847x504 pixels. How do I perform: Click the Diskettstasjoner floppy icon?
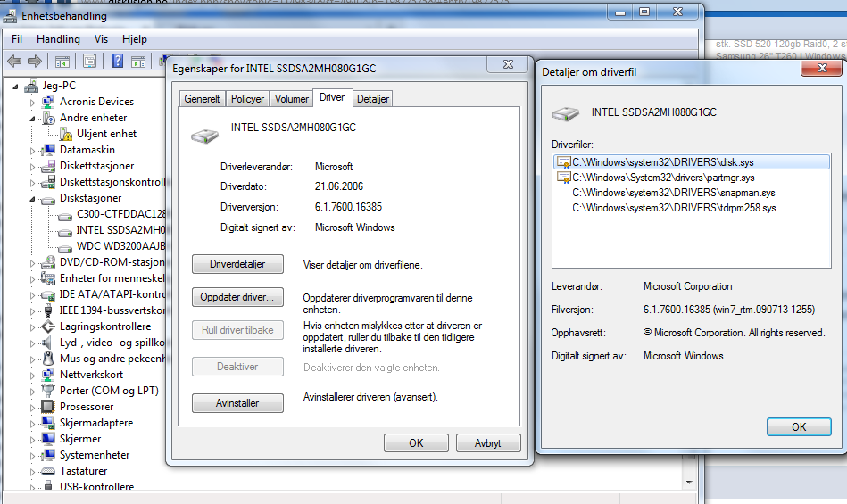pyautogui.click(x=48, y=166)
